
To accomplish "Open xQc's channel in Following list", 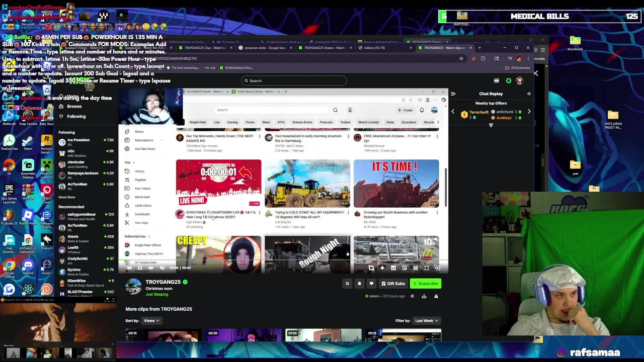I will pyautogui.click(x=86, y=153).
